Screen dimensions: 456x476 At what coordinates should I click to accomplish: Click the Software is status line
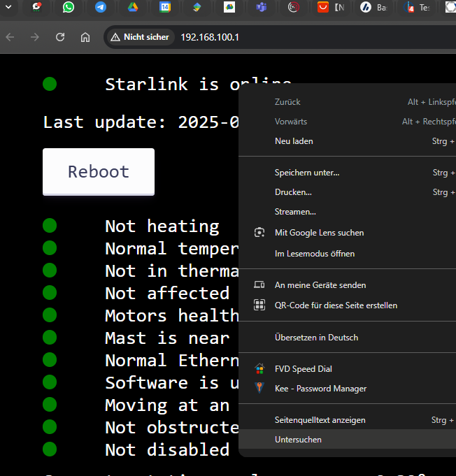172,383
